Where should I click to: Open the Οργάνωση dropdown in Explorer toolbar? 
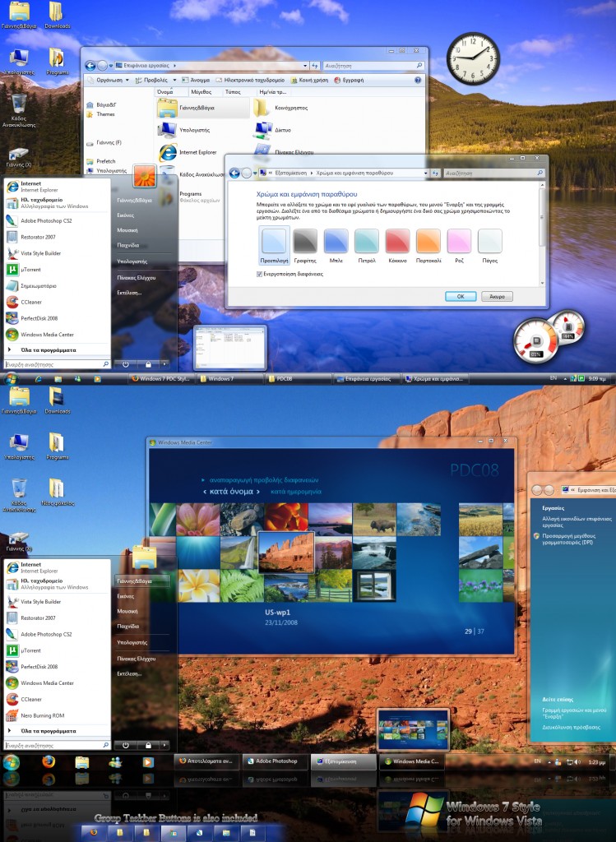point(108,80)
